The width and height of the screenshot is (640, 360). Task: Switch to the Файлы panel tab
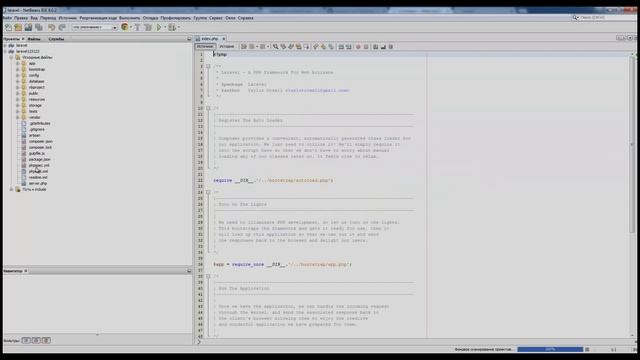[34, 39]
